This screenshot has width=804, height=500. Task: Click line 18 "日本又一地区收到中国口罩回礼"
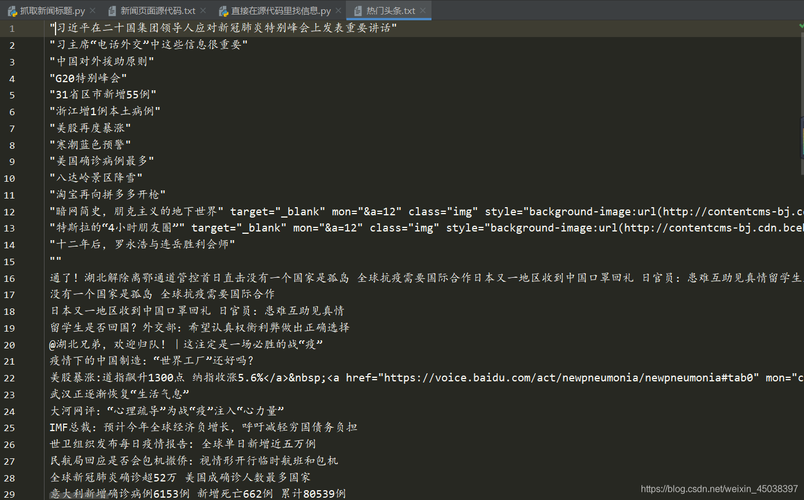[x=197, y=311]
